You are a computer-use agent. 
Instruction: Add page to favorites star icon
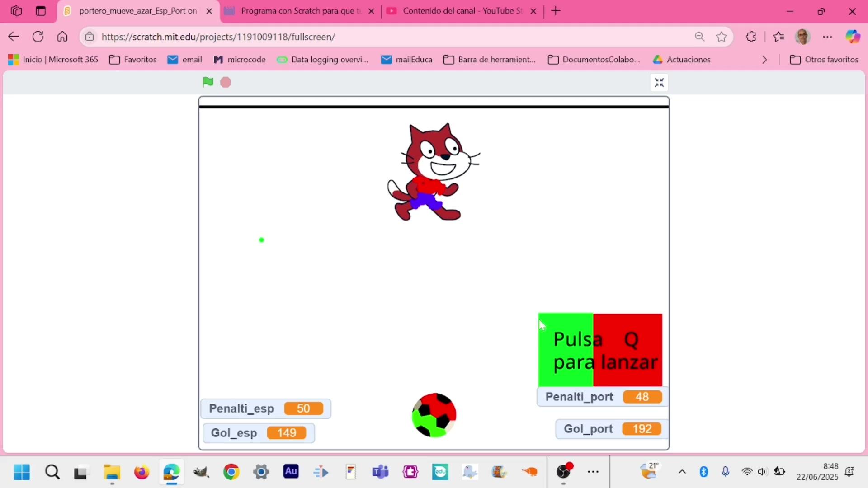[722, 37]
